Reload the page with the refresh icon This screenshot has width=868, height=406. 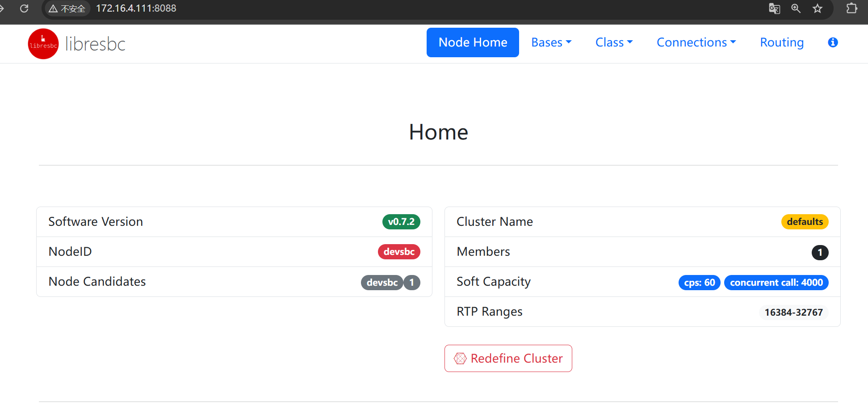(25, 8)
